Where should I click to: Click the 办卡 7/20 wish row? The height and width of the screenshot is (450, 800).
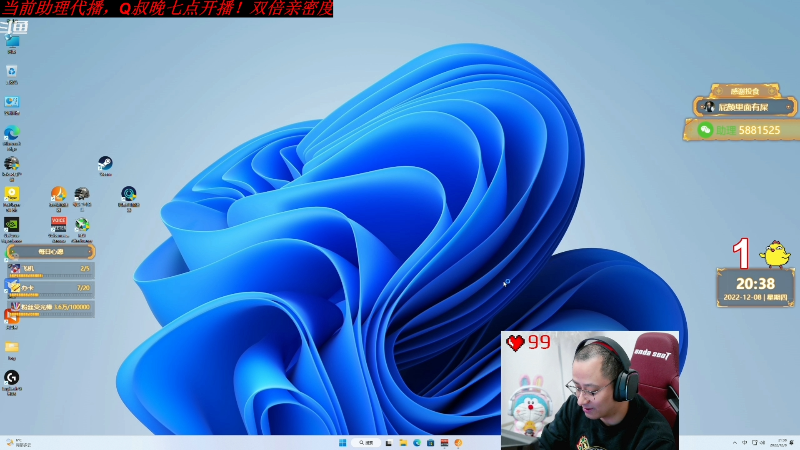51,288
